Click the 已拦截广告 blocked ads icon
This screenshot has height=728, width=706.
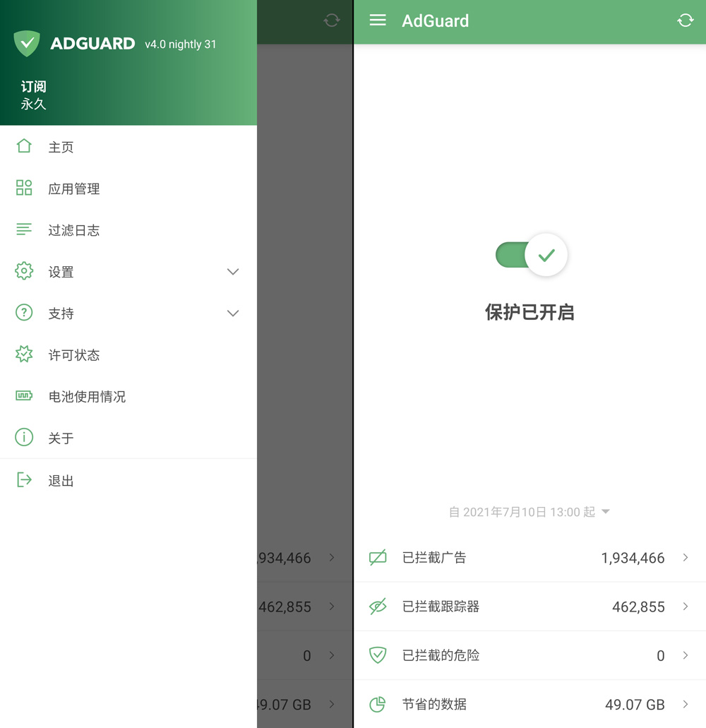tap(378, 557)
